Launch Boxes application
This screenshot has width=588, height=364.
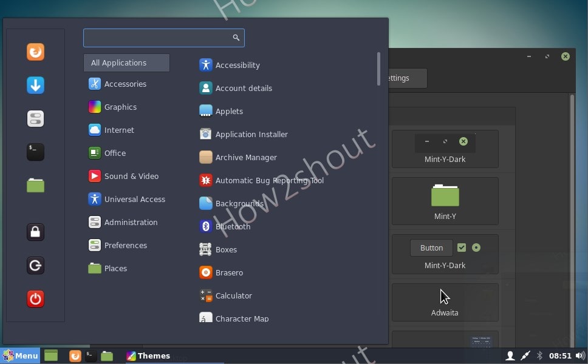(218, 249)
